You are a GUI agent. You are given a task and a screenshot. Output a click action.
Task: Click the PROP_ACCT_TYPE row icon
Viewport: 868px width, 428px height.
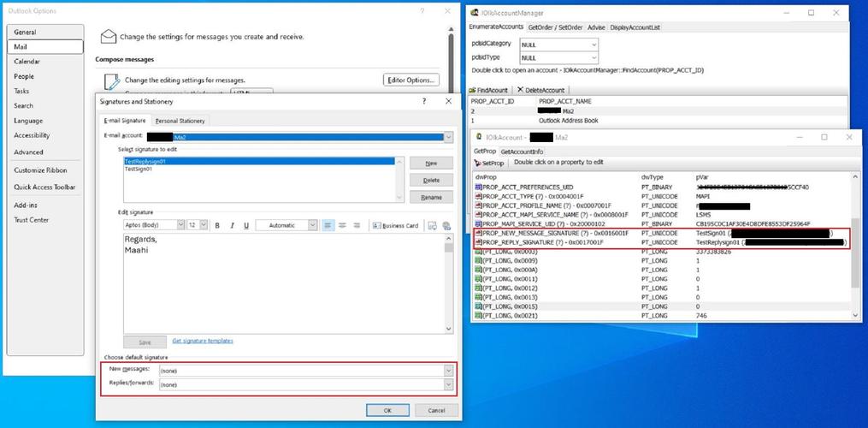(478, 196)
